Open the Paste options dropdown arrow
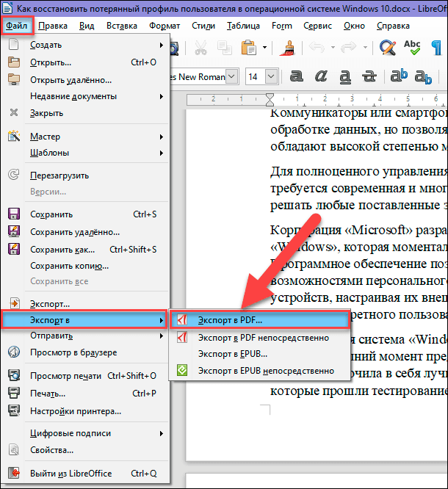This screenshot has width=448, height=489. [264, 49]
